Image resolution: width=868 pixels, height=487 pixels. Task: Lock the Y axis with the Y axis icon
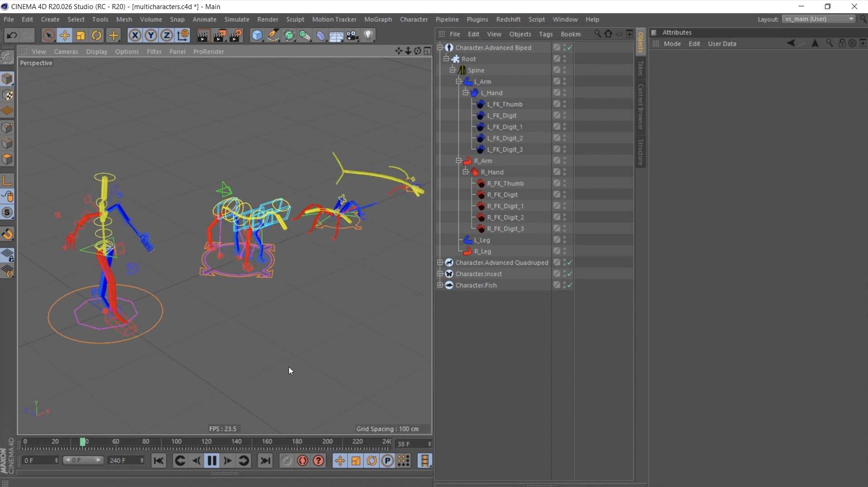[151, 35]
